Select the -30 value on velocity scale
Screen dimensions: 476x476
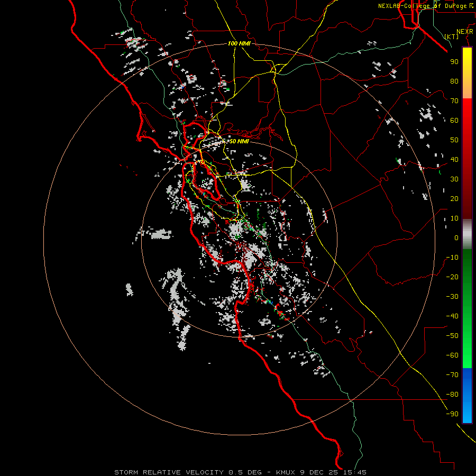[452, 297]
